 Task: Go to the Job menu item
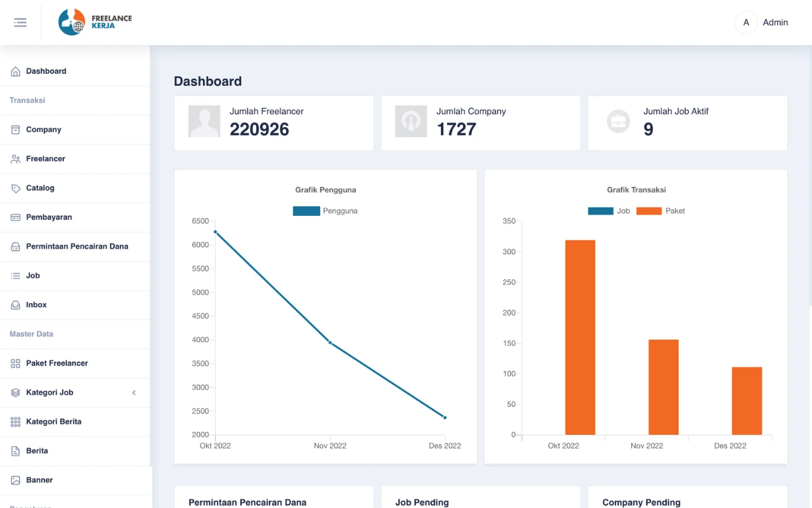[33, 276]
